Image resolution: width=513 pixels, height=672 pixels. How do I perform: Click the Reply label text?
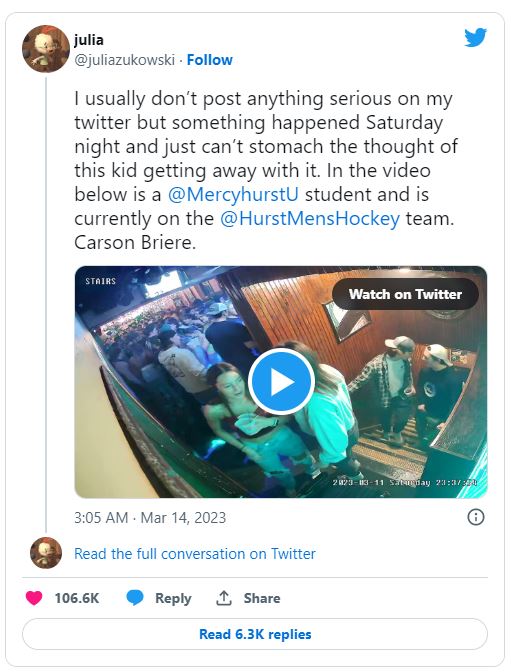173,598
